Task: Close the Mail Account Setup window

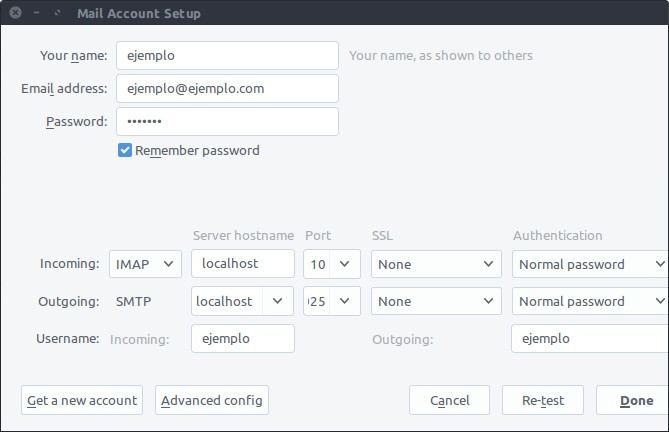Action: tap(15, 13)
